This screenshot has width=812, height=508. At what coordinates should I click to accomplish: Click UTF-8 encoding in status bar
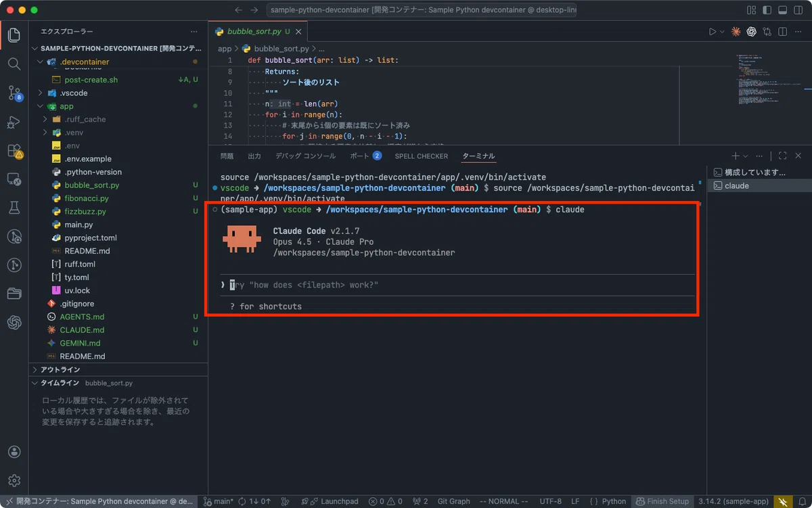[550, 501]
